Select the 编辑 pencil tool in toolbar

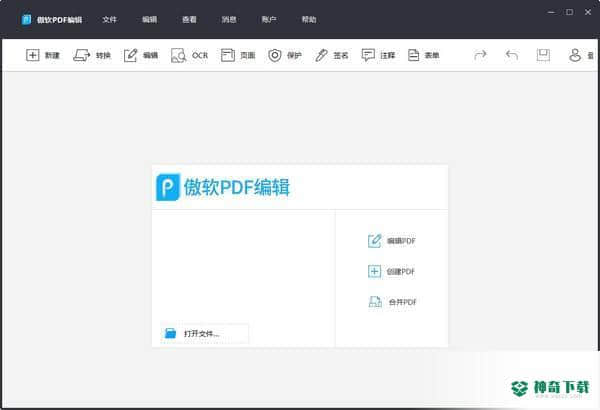[141, 56]
